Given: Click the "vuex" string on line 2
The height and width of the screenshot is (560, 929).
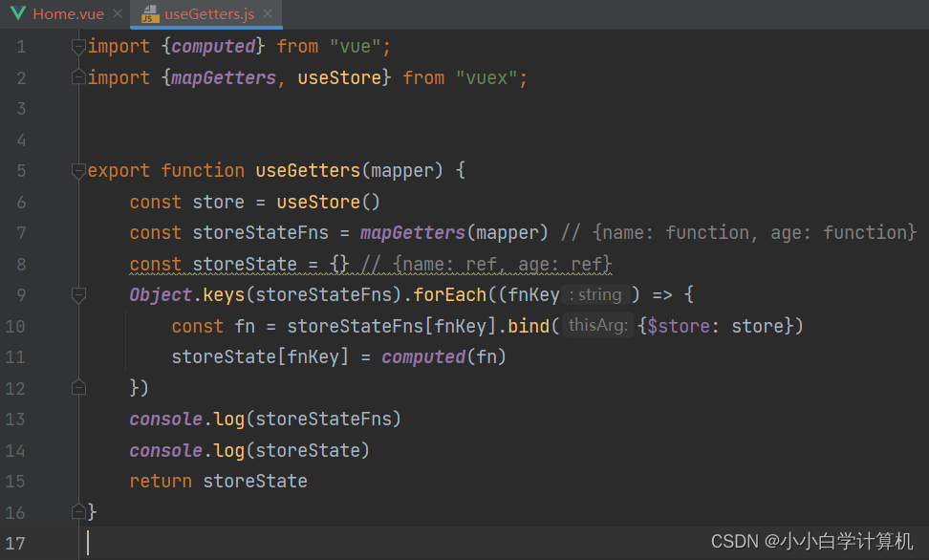Looking at the screenshot, I should pos(486,77).
